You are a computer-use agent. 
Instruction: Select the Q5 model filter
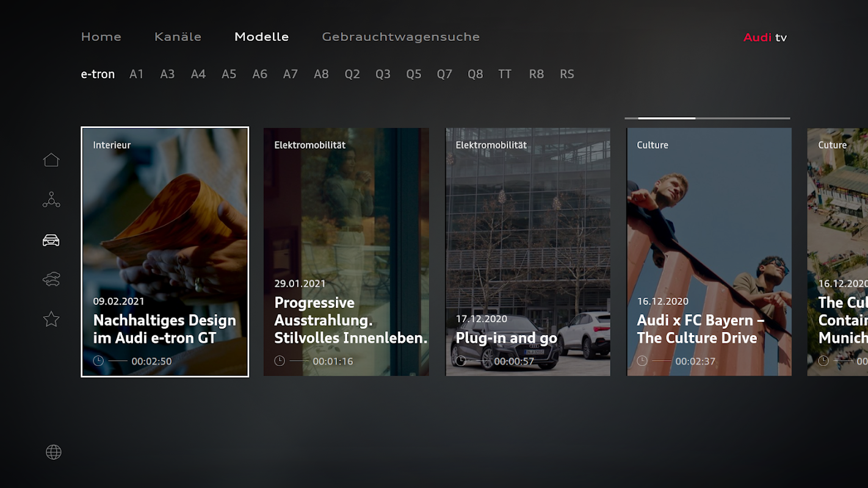[414, 74]
